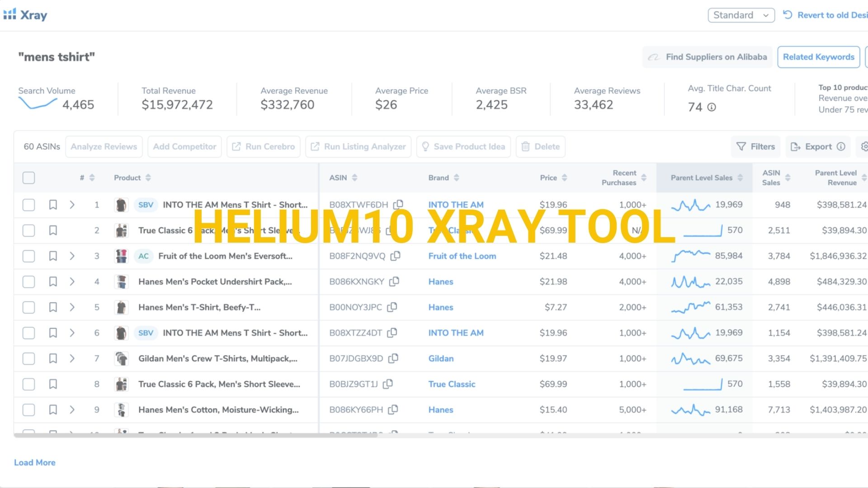Open table settings gear icon
This screenshot has width=868, height=488.
click(863, 146)
